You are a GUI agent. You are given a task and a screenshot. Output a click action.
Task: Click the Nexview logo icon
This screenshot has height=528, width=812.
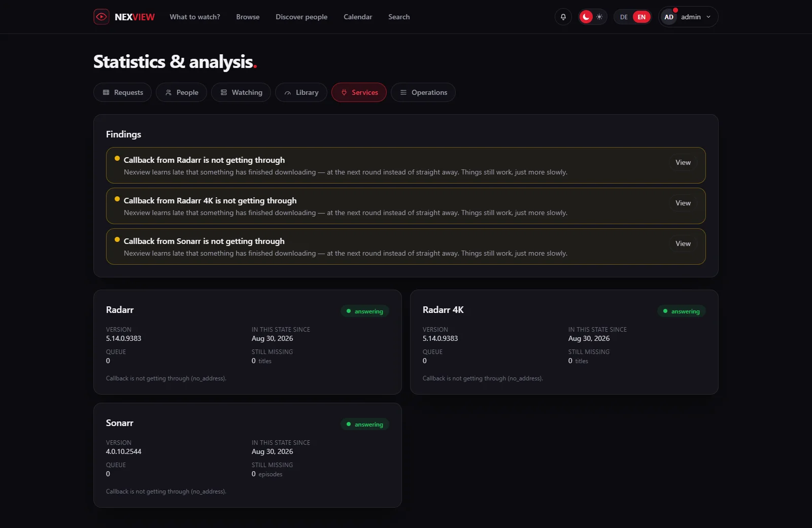tap(101, 17)
